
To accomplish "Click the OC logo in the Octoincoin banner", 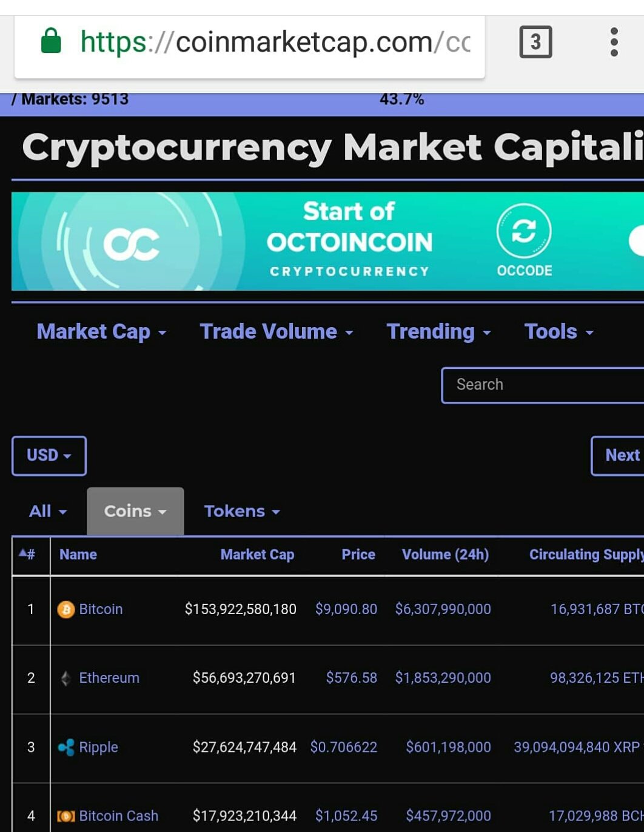I will click(x=132, y=244).
